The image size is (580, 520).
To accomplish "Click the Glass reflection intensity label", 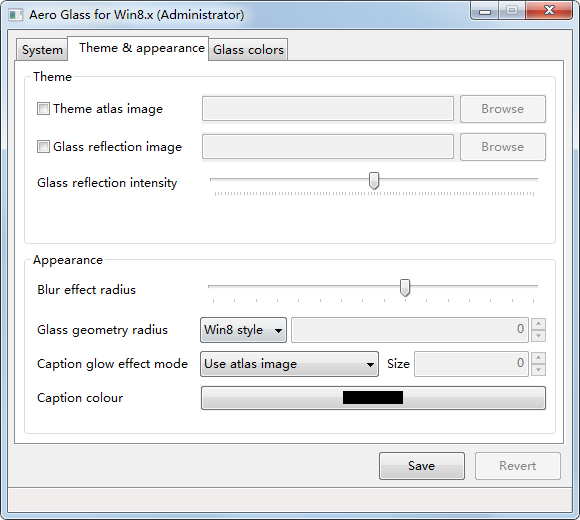I will pos(107,183).
